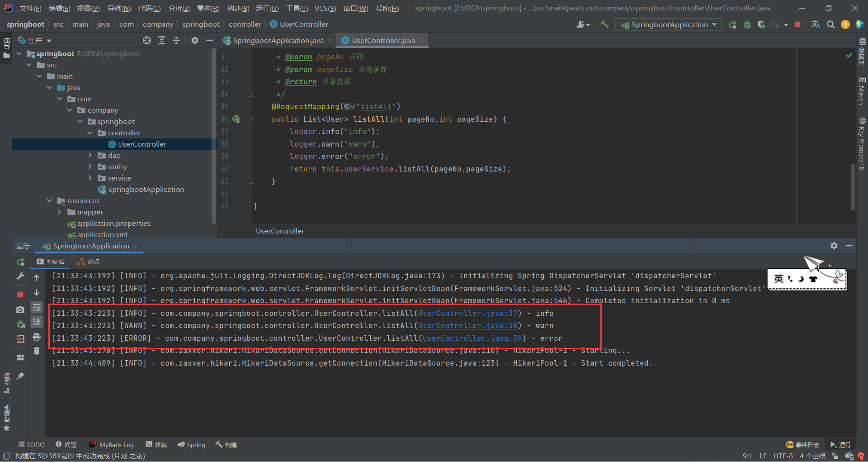Select application.properties in the tree
Viewport: 868px width, 462px height.
coord(113,223)
